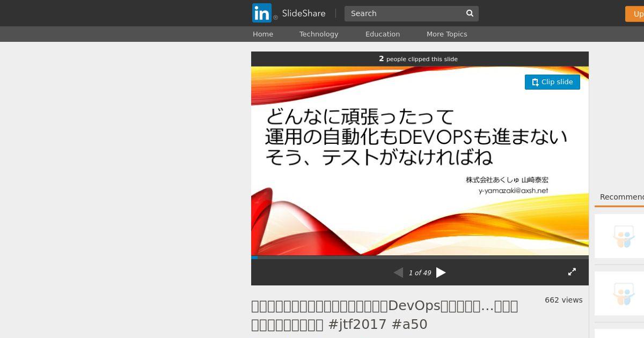Click the orange Upload button

pos(635,14)
